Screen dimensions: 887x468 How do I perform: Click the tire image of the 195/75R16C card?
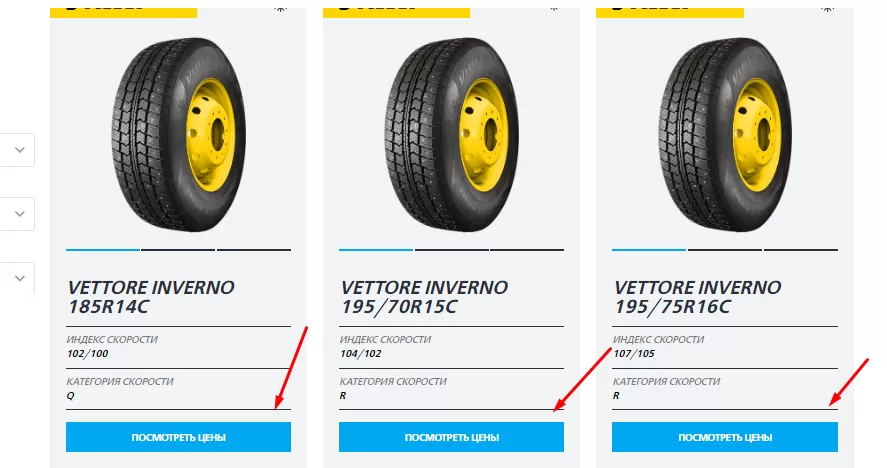click(724, 130)
